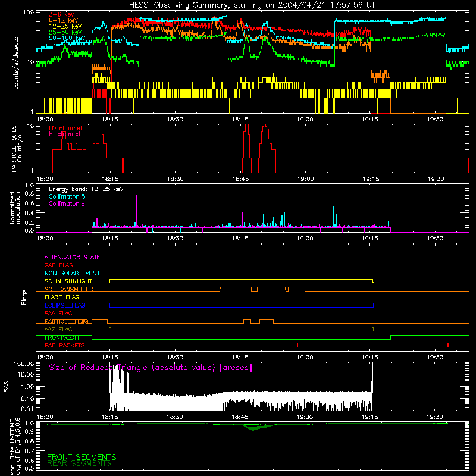Click the Flags panel axis label

(x=24, y=297)
